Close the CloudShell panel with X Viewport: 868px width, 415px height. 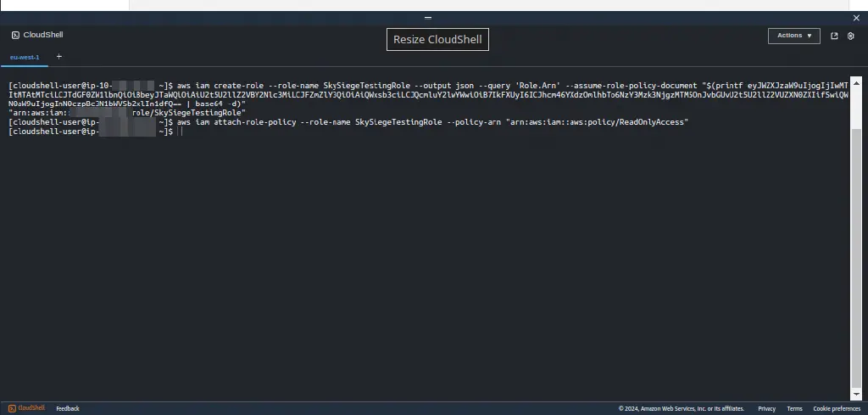[856, 18]
